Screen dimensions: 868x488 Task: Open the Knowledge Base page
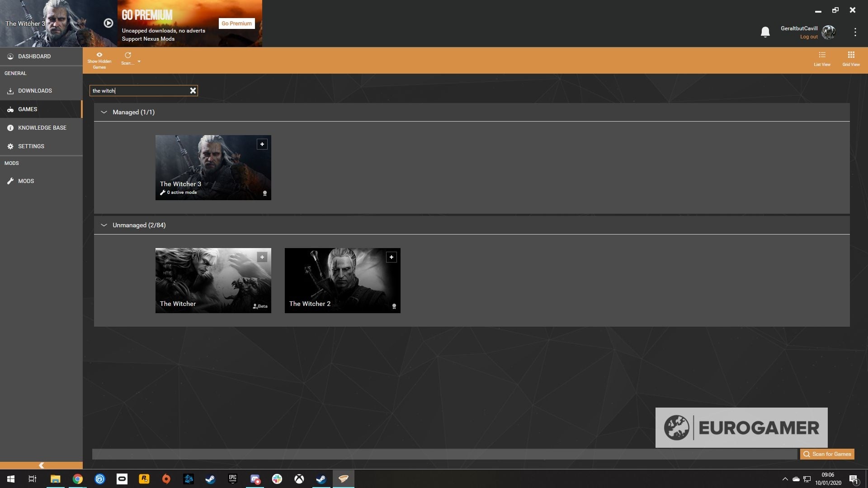point(41,128)
